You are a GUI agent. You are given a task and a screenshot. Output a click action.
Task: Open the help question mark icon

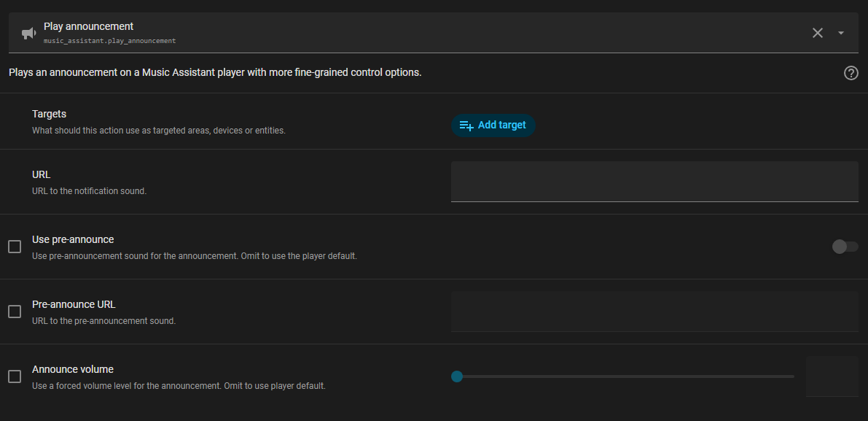click(851, 73)
